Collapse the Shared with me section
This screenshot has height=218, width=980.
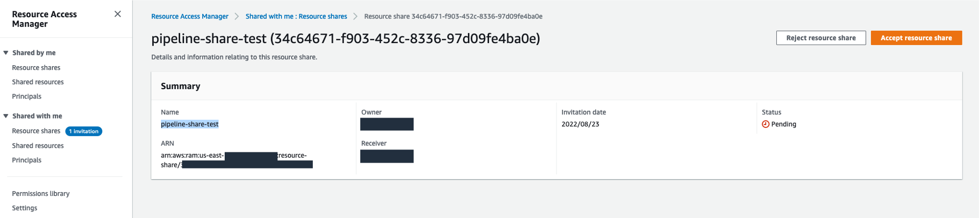6,116
